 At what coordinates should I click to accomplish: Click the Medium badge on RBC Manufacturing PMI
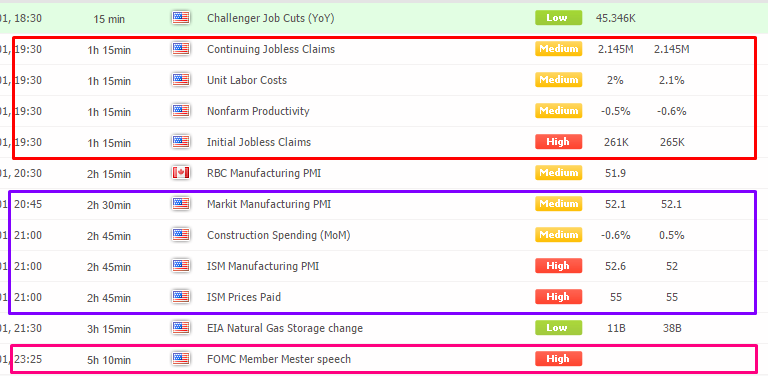click(558, 172)
